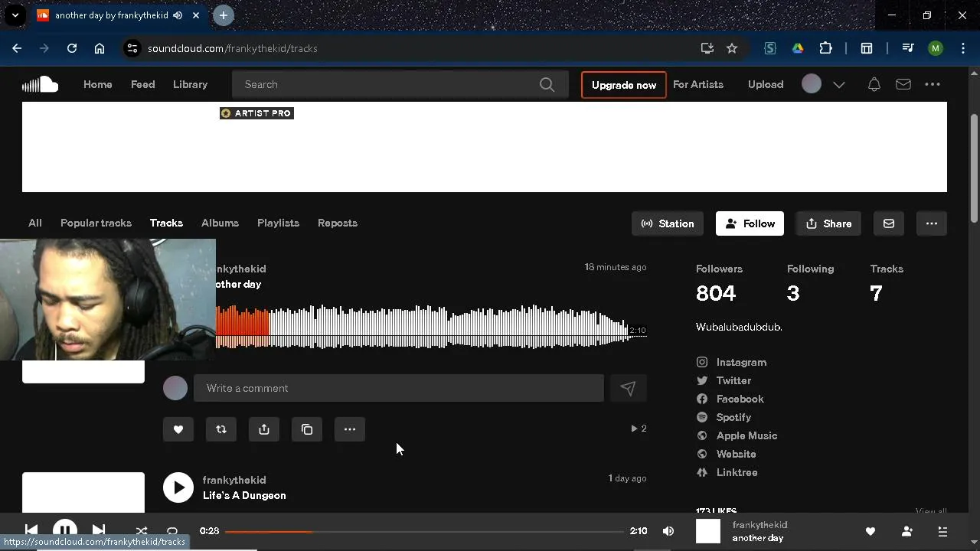
Task: Open For Artists link
Action: coord(698,84)
